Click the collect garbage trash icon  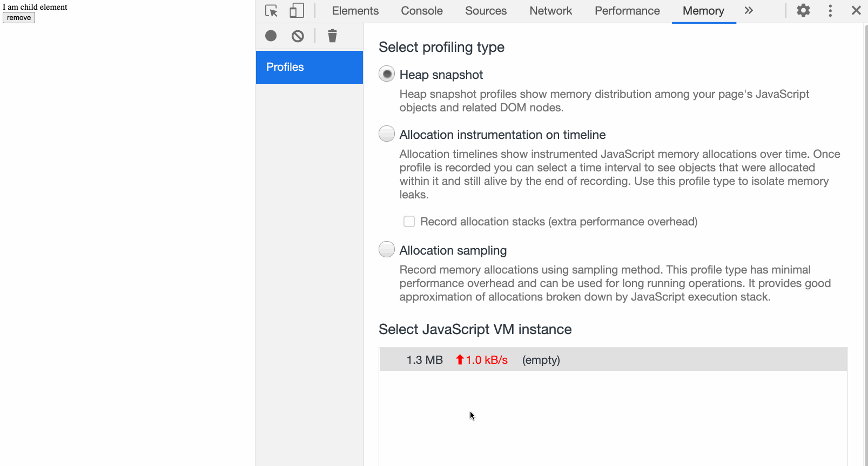click(332, 36)
